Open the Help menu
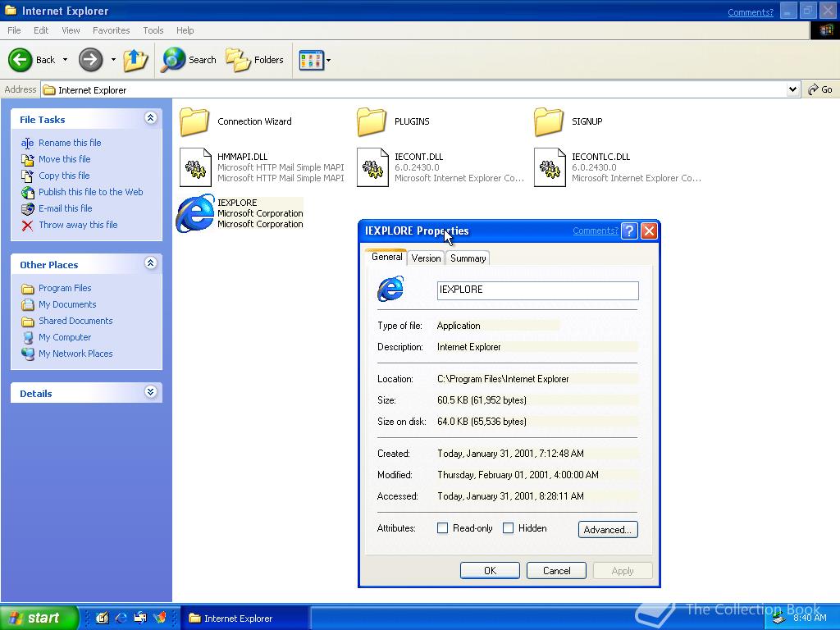This screenshot has height=630, width=840. [x=185, y=30]
